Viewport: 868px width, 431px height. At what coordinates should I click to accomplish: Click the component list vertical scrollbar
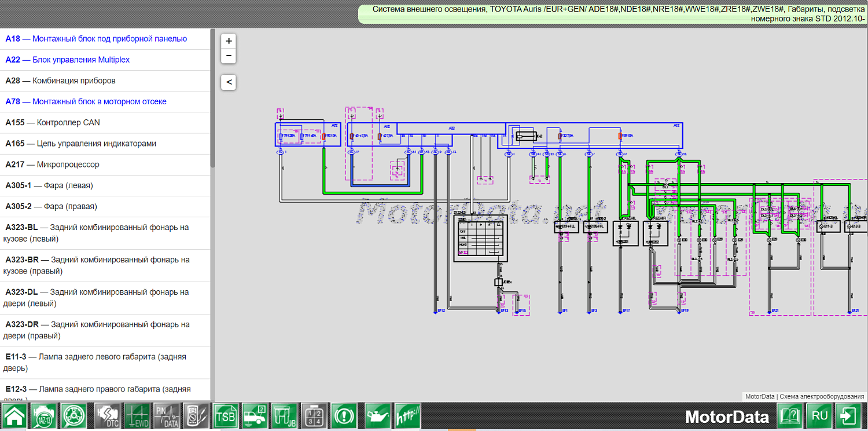[212, 98]
